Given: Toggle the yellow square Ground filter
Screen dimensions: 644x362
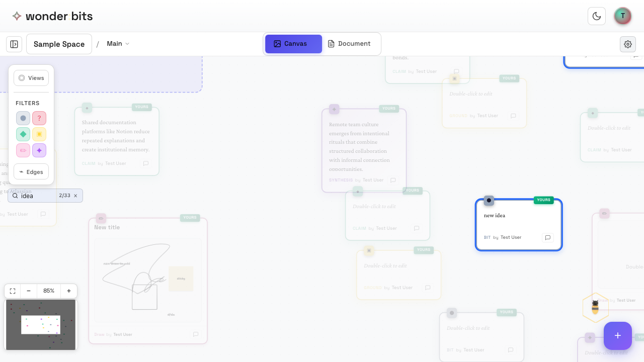Looking at the screenshot, I should (39, 134).
